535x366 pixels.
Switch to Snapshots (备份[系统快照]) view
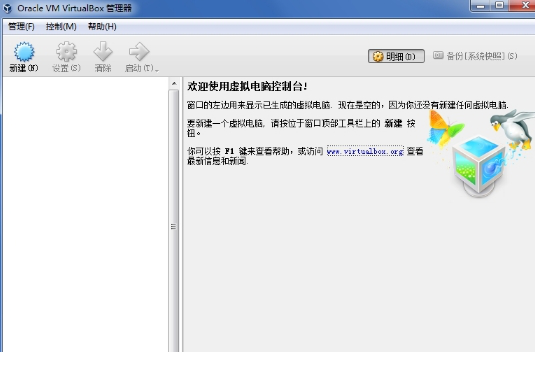[475, 56]
